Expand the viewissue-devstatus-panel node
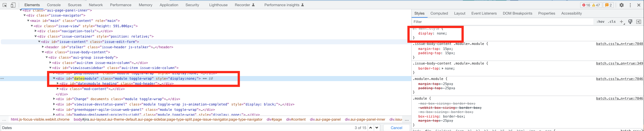644x131 pixels. point(54,104)
